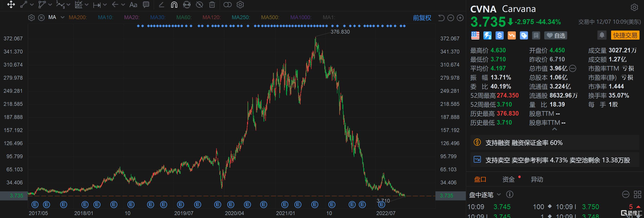Select the comment bubble note tool

[146, 5]
